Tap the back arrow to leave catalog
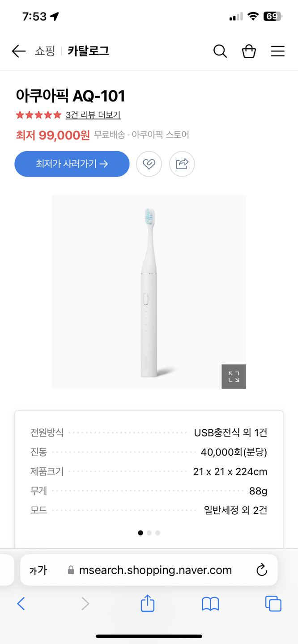This screenshot has width=298, height=644. click(x=18, y=51)
